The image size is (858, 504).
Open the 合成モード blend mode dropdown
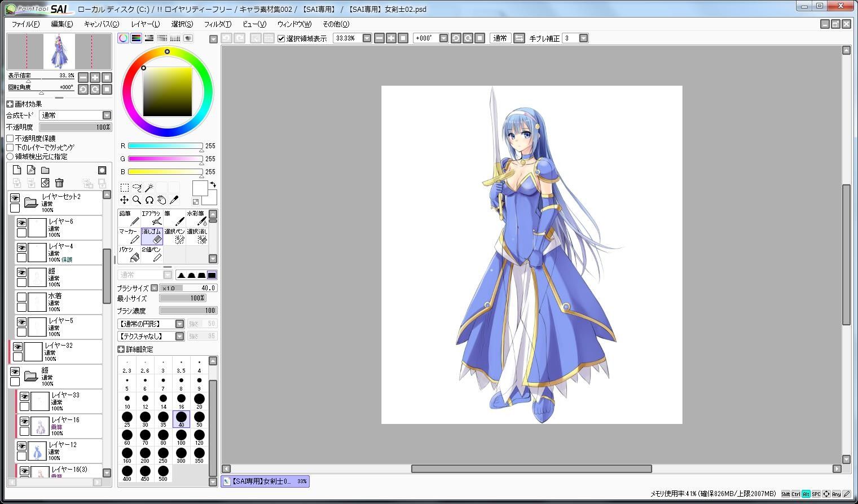107,116
